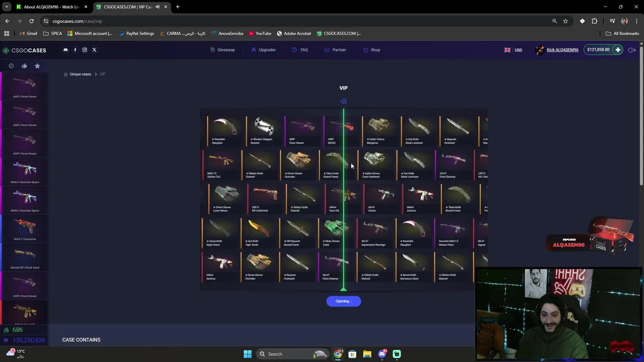Open the FAQ menu item
This screenshot has height=362, width=644.
point(300,50)
